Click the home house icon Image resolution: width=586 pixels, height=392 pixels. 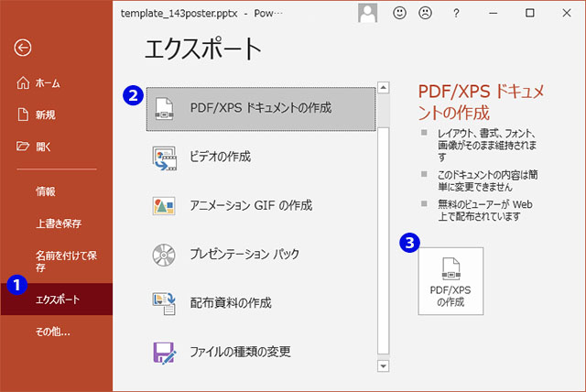(23, 82)
